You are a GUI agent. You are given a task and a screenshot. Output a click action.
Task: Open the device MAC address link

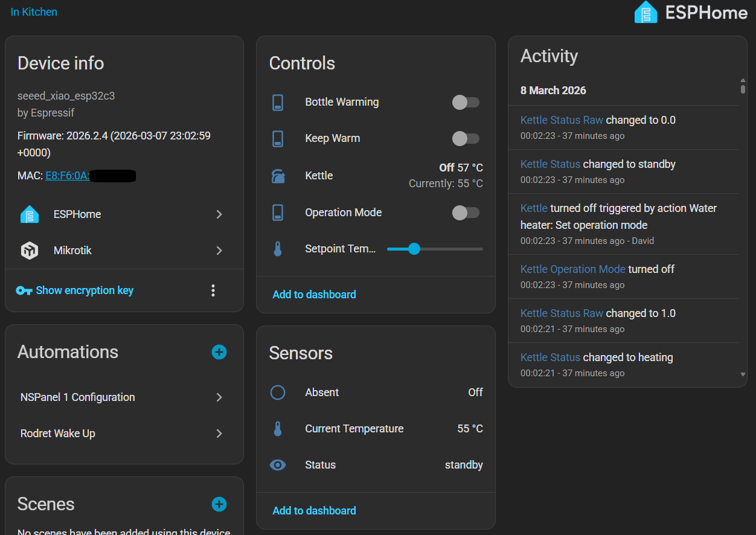click(68, 176)
